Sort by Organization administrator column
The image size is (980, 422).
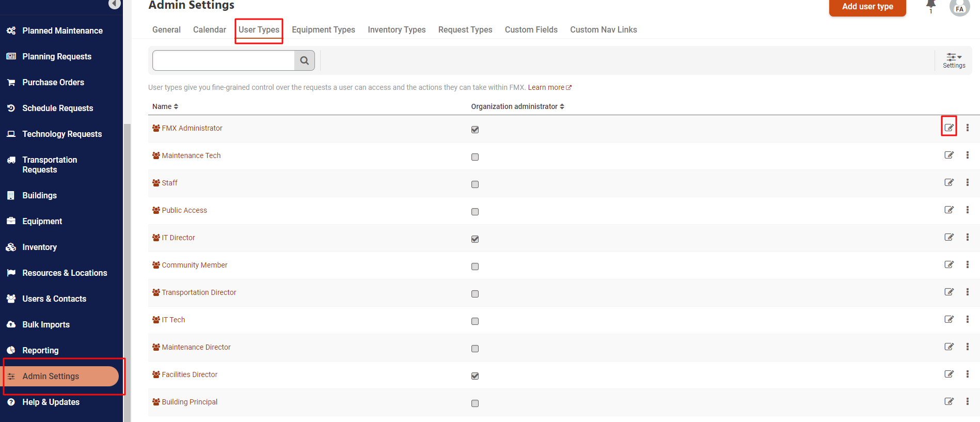(x=517, y=106)
